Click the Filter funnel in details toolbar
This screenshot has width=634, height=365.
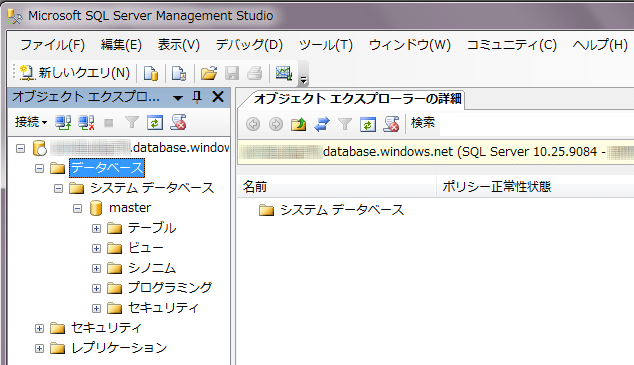pos(344,124)
